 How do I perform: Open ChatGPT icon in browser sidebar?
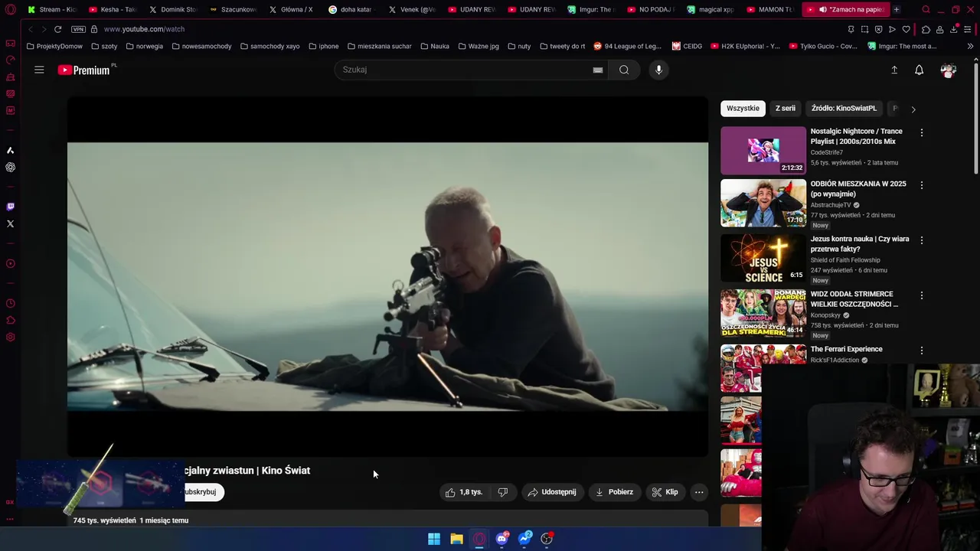coord(10,167)
